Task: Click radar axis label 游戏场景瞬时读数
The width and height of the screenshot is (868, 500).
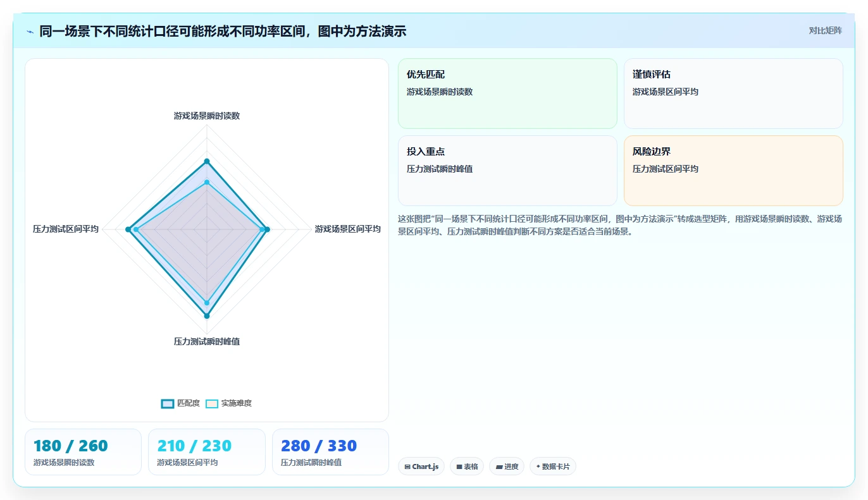Action: tap(207, 116)
